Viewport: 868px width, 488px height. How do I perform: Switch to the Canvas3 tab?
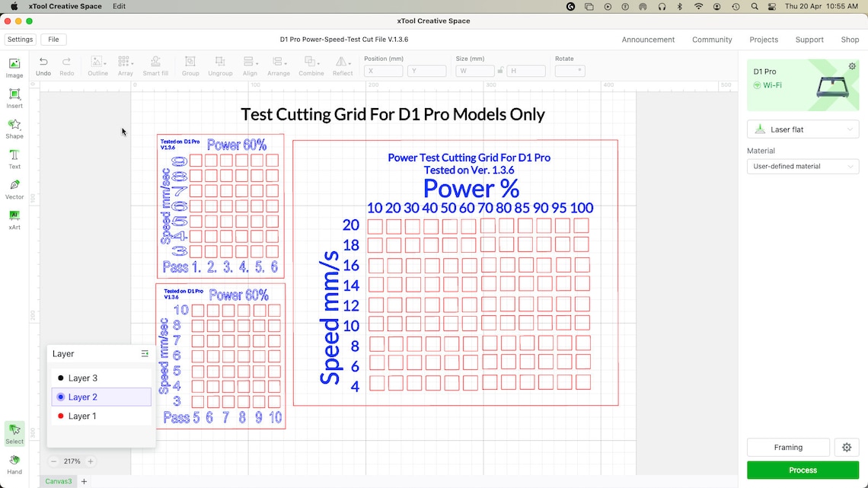point(59,481)
